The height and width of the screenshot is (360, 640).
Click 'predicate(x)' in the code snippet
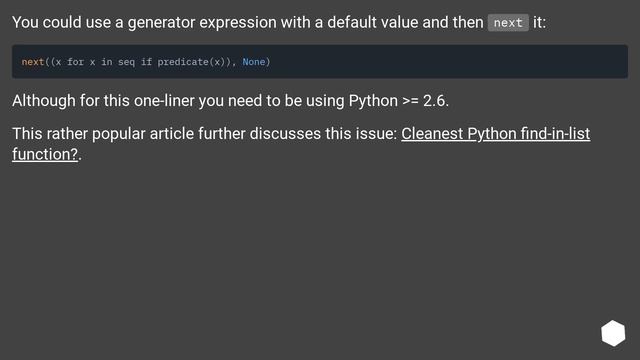coord(191,62)
